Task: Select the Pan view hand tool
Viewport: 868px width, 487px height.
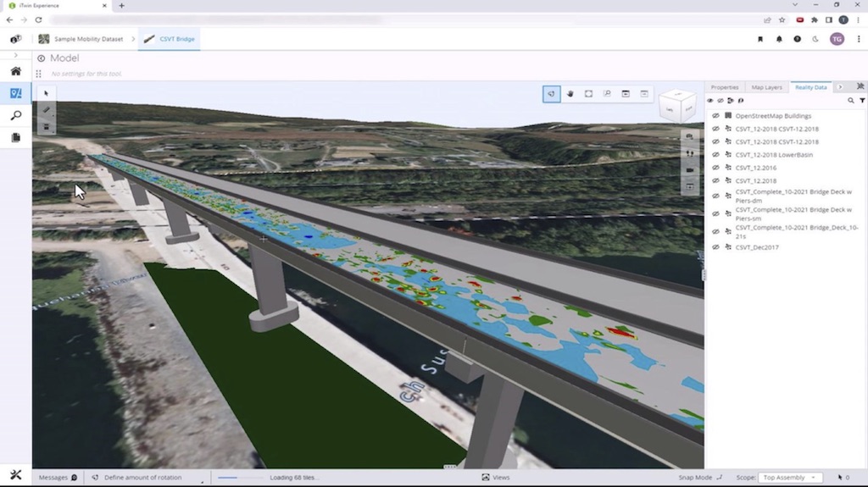Action: [570, 94]
